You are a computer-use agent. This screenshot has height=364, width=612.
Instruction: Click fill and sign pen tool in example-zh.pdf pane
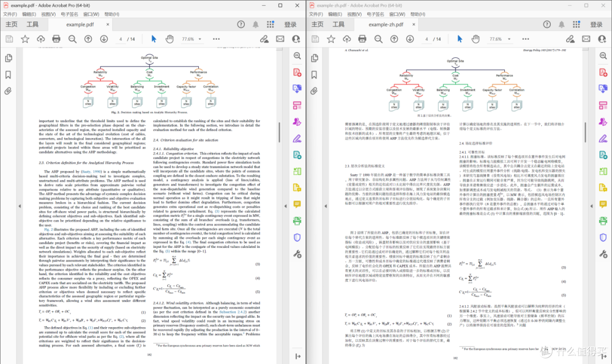point(603,138)
